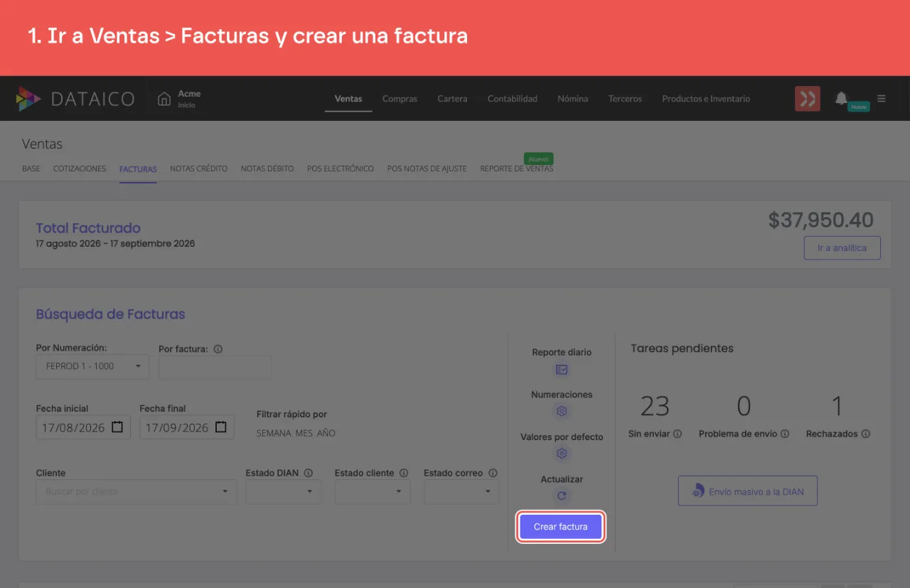910x588 pixels.
Task: Open calendar icon in Fecha final
Action: 221,427
